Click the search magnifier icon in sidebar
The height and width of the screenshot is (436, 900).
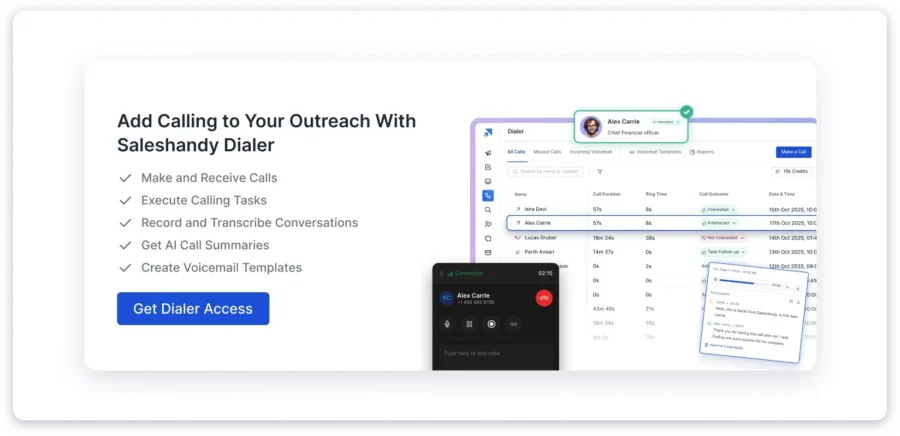click(x=488, y=210)
